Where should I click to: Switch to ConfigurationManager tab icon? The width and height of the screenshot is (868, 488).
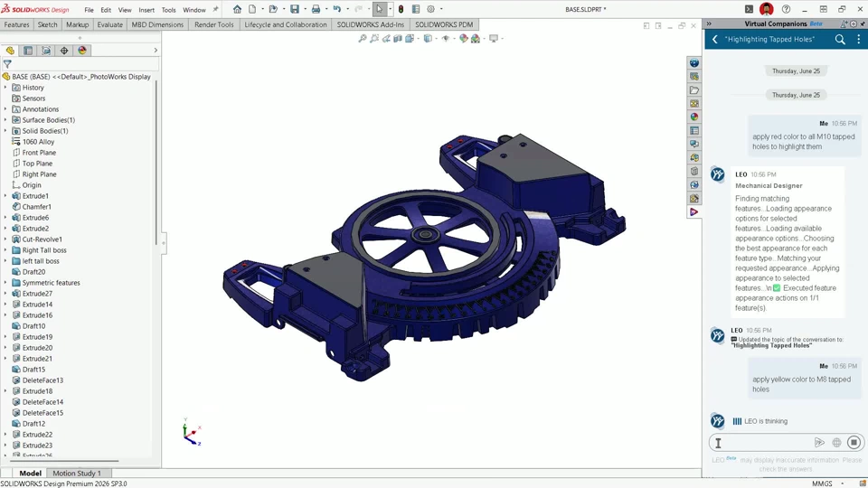tap(46, 51)
